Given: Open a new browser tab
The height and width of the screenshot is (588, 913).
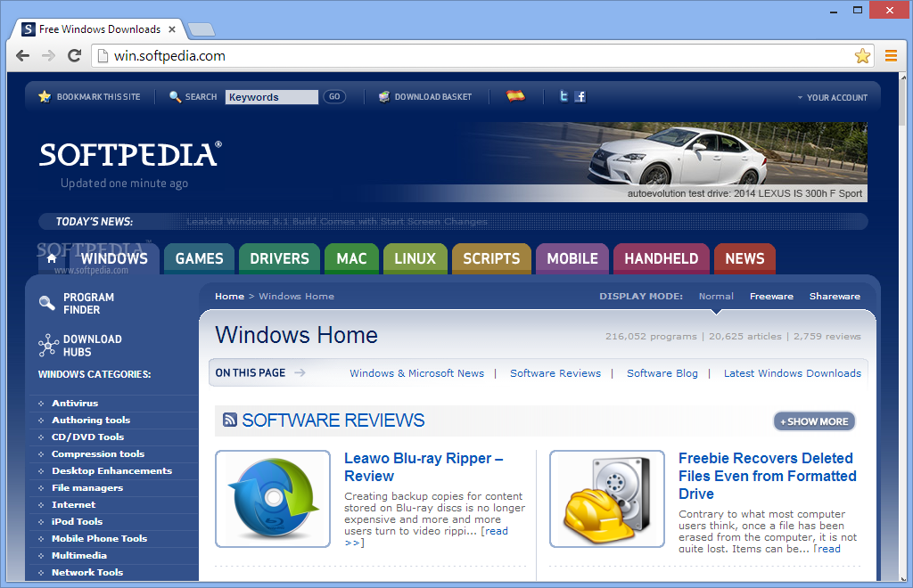Looking at the screenshot, I should [x=202, y=29].
